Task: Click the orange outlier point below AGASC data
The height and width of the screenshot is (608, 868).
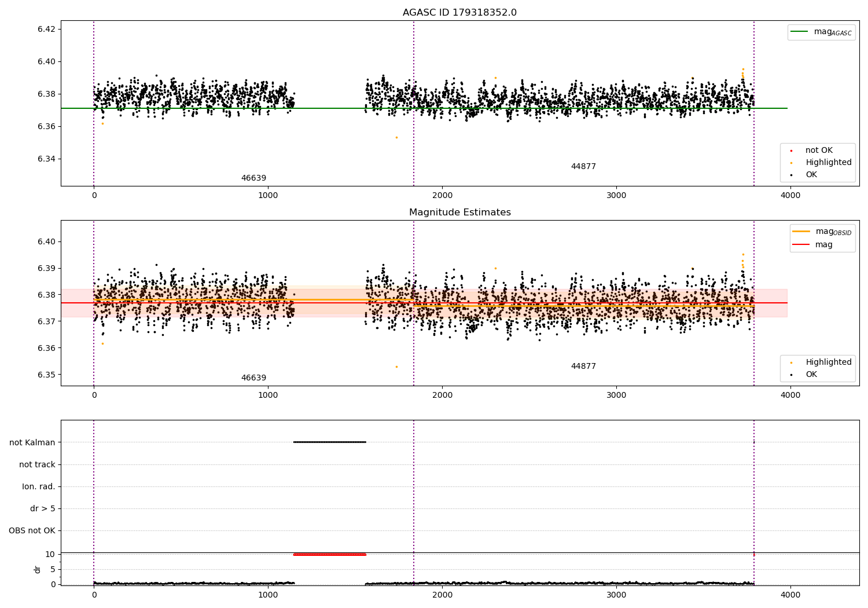Action: coord(396,137)
